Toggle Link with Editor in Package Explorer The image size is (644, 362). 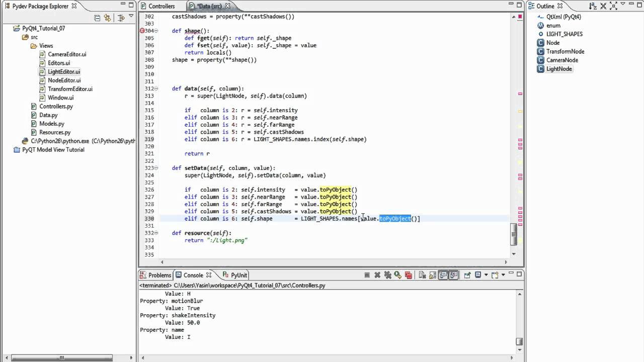[107, 18]
